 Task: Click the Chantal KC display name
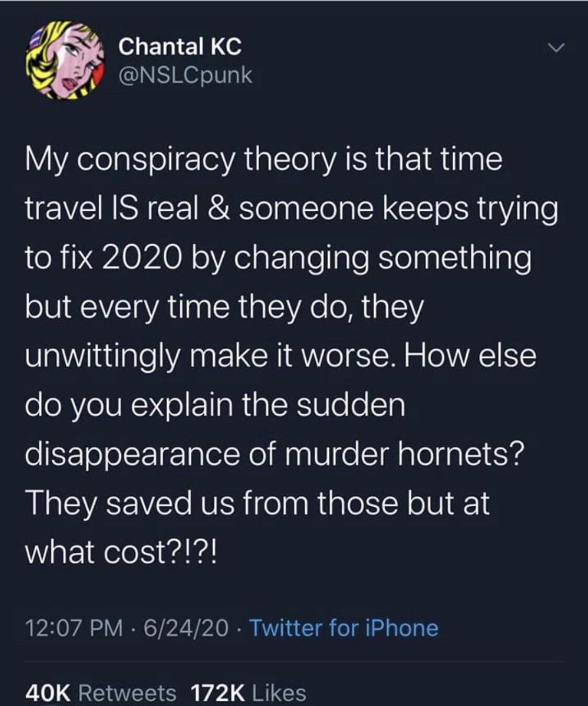pos(180,47)
